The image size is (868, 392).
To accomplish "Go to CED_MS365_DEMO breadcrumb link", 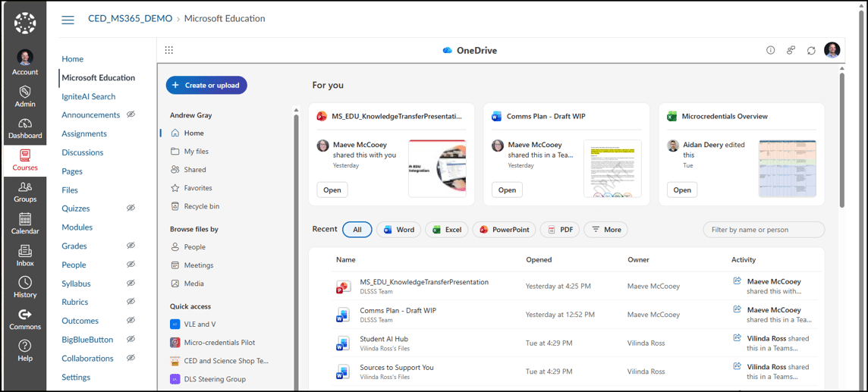I will 130,19.
